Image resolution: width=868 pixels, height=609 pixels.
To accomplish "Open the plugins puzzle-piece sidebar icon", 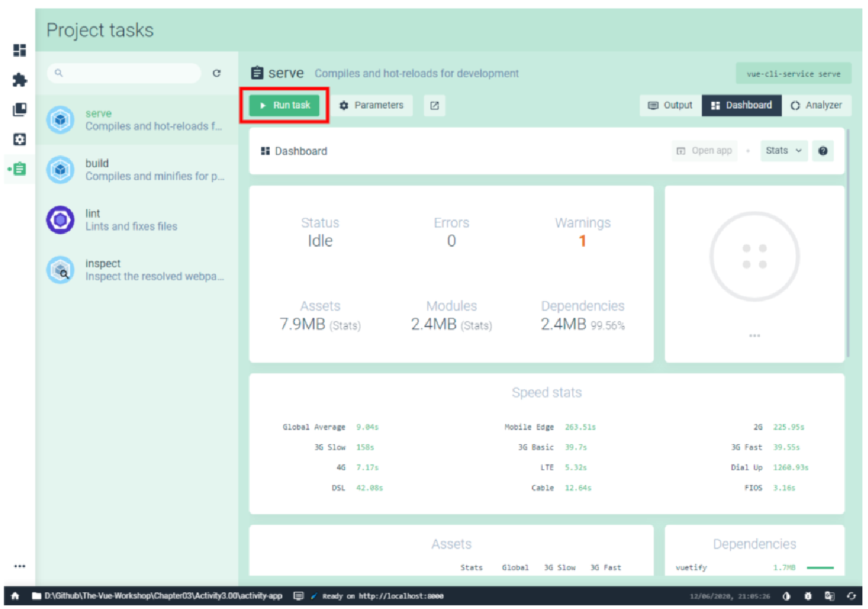I will (19, 80).
